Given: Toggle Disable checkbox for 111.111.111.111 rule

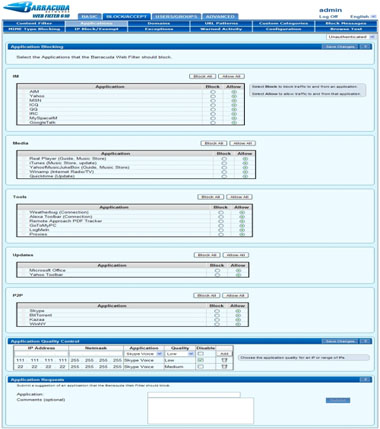Looking at the screenshot, I should (x=201, y=360).
